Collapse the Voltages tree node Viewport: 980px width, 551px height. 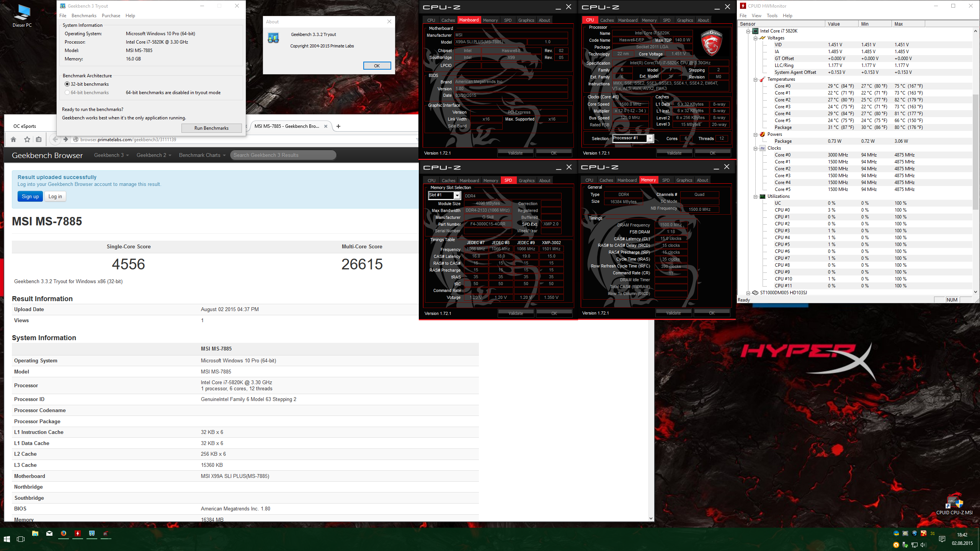click(755, 38)
